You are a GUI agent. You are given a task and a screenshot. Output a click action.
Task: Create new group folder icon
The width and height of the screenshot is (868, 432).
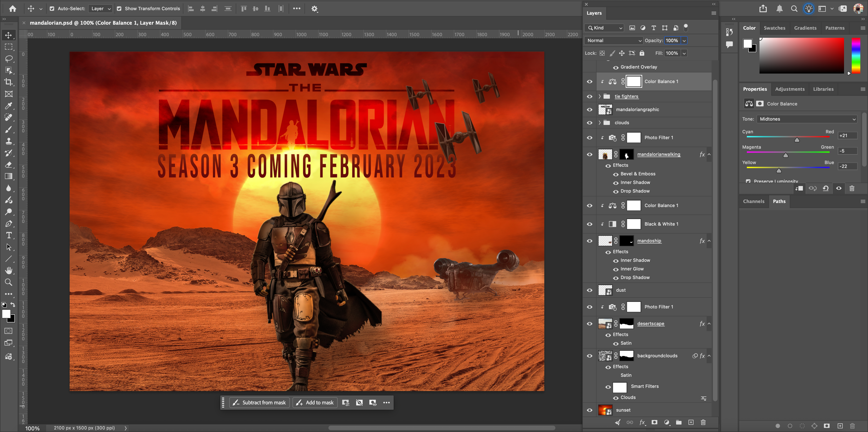[679, 422]
